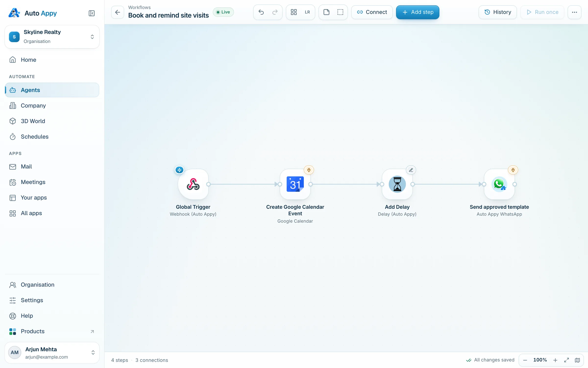Expand the Skyline Realty organisation switcher
The image size is (588, 368).
[52, 37]
